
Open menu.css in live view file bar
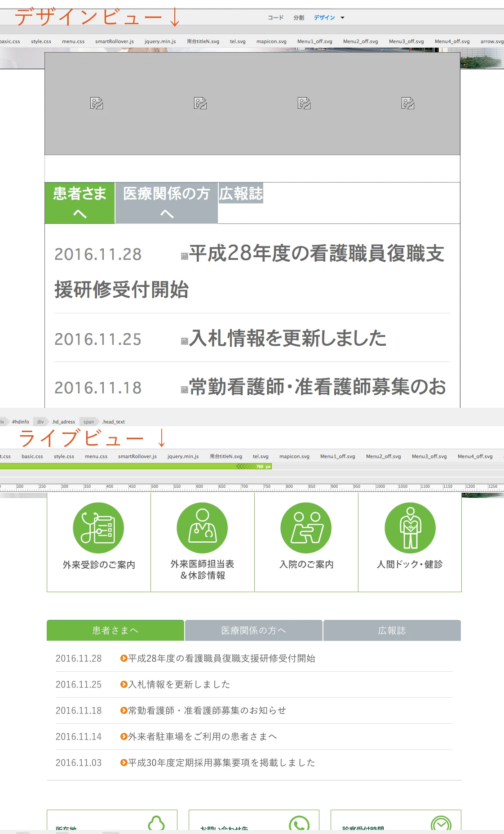(x=96, y=456)
